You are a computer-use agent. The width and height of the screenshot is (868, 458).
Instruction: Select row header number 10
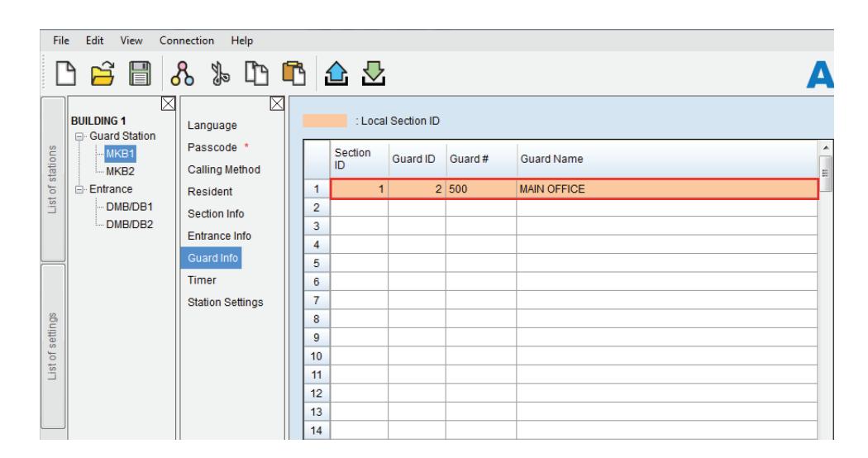(x=317, y=356)
